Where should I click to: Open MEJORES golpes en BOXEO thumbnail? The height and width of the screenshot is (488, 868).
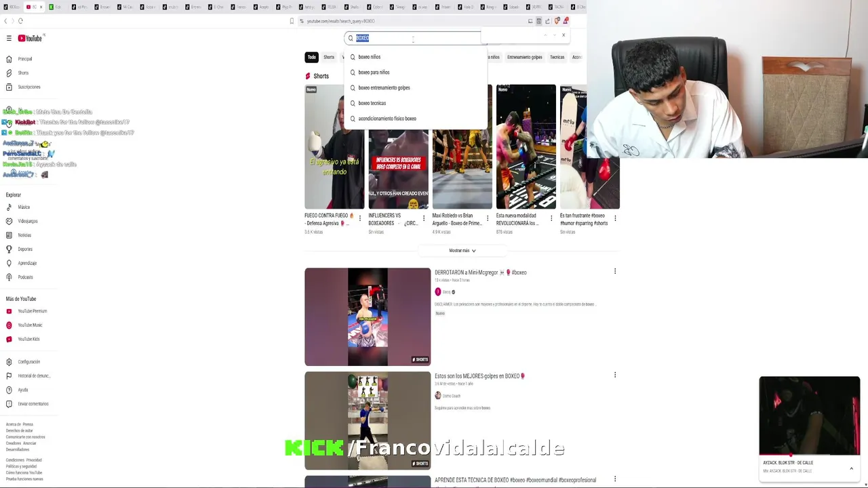click(x=368, y=421)
